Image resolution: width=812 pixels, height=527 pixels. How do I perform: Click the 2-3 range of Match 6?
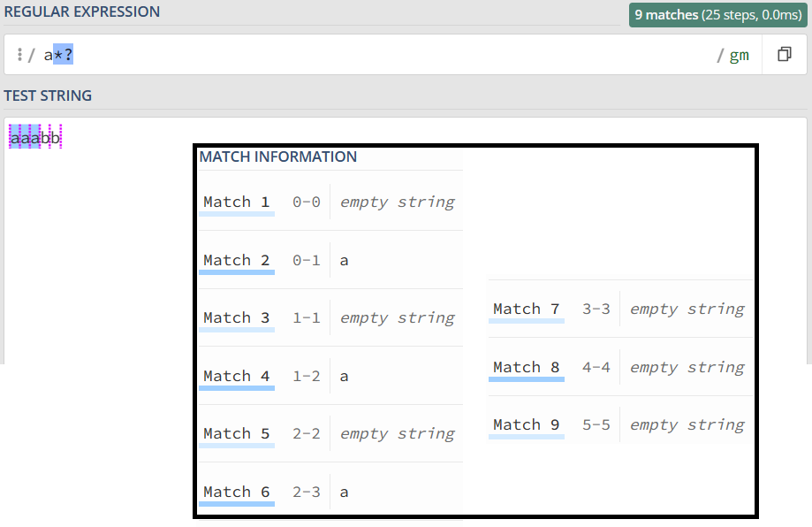(x=307, y=492)
